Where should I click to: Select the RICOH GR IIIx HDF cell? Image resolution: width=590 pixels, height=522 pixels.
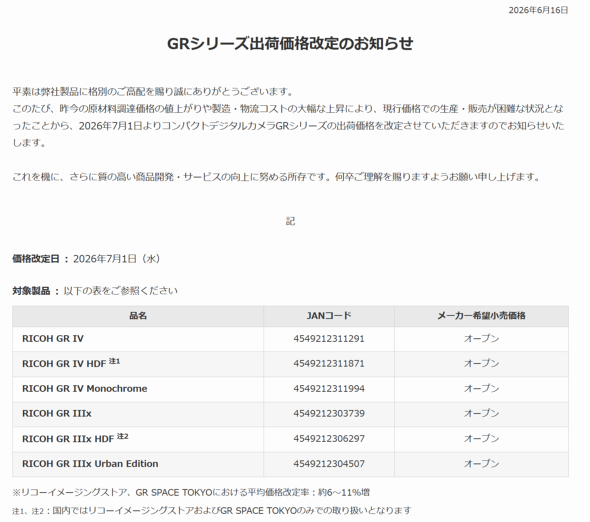coord(138,439)
